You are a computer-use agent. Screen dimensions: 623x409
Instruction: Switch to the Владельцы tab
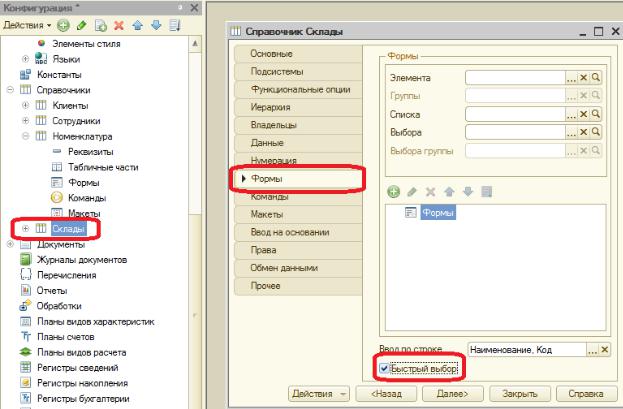pyautogui.click(x=298, y=125)
